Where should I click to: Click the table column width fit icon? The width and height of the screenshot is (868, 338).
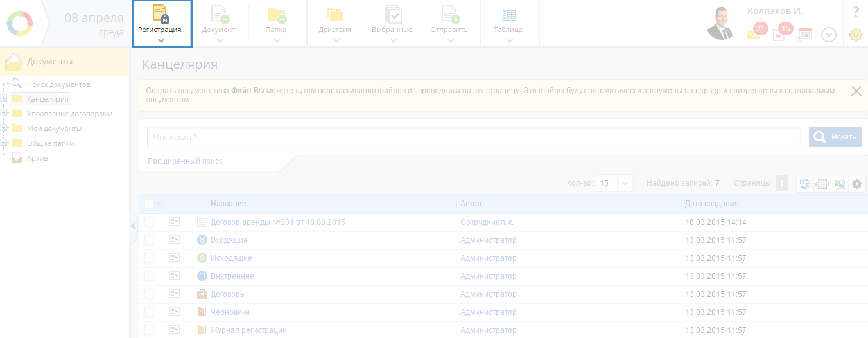coord(822,184)
